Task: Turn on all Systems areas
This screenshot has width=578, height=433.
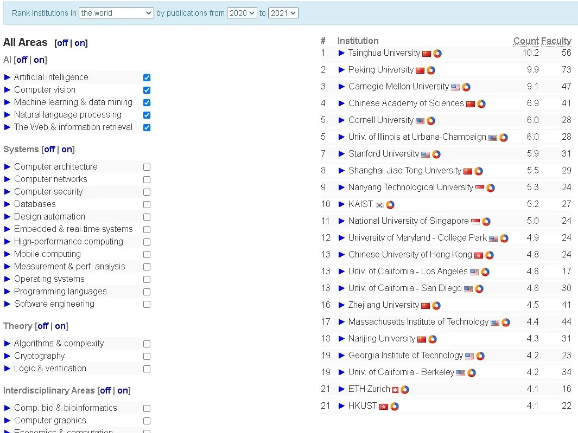Action: coord(67,149)
